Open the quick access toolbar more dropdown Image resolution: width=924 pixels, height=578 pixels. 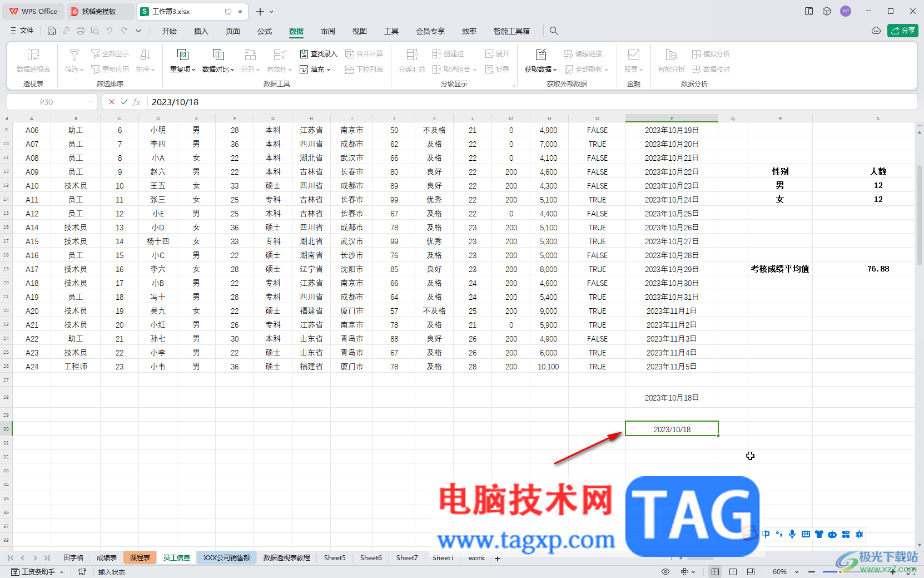[138, 31]
